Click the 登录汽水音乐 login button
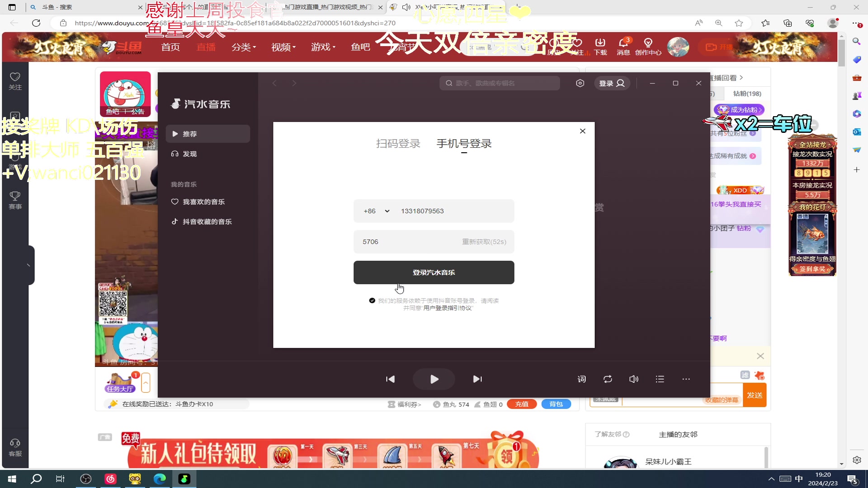The image size is (868, 488). 434,272
